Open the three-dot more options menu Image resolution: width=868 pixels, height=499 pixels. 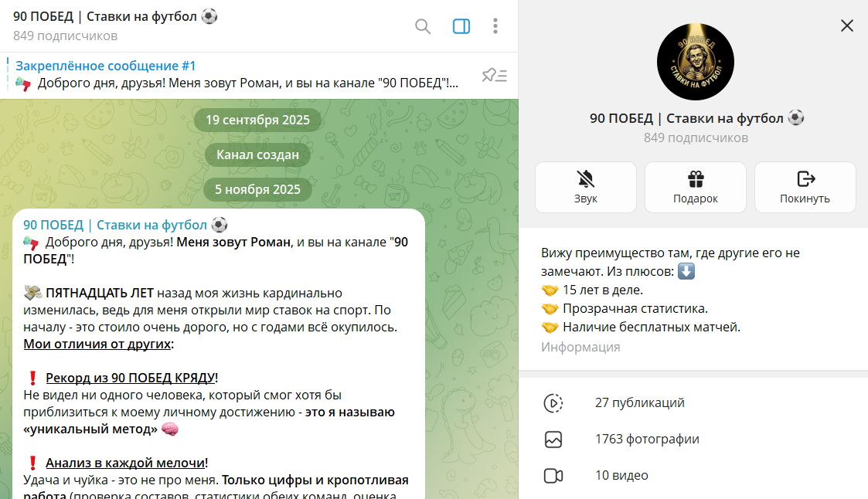point(495,26)
